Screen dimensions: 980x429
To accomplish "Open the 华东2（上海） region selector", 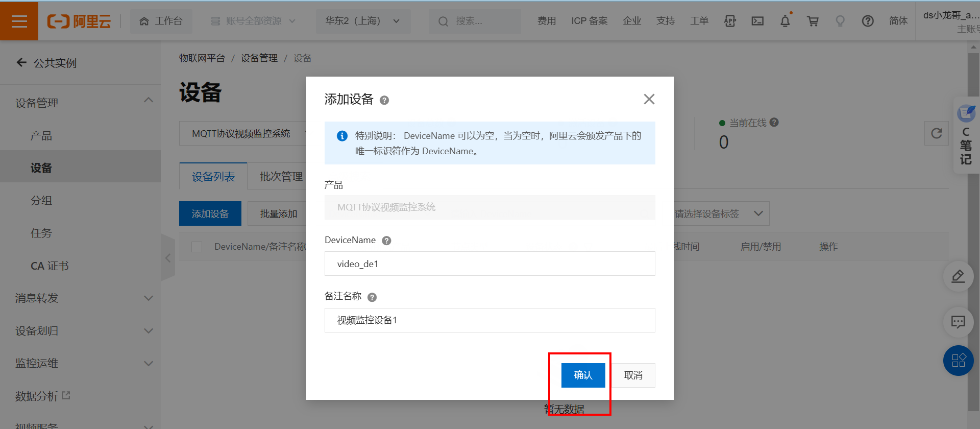I will point(362,21).
